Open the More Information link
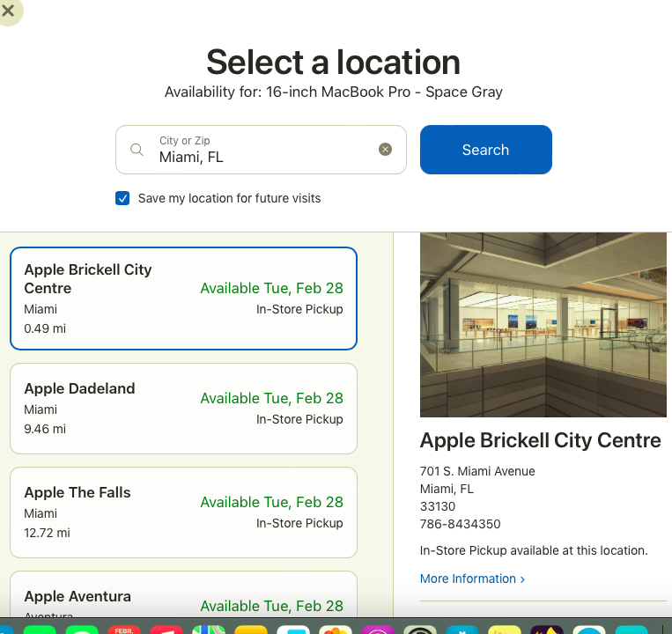 [472, 579]
